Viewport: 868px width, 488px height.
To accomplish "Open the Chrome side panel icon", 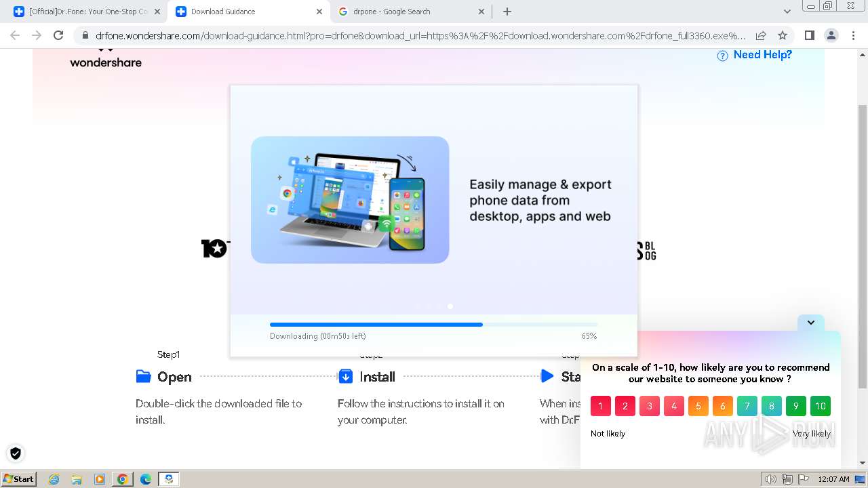I will point(809,35).
